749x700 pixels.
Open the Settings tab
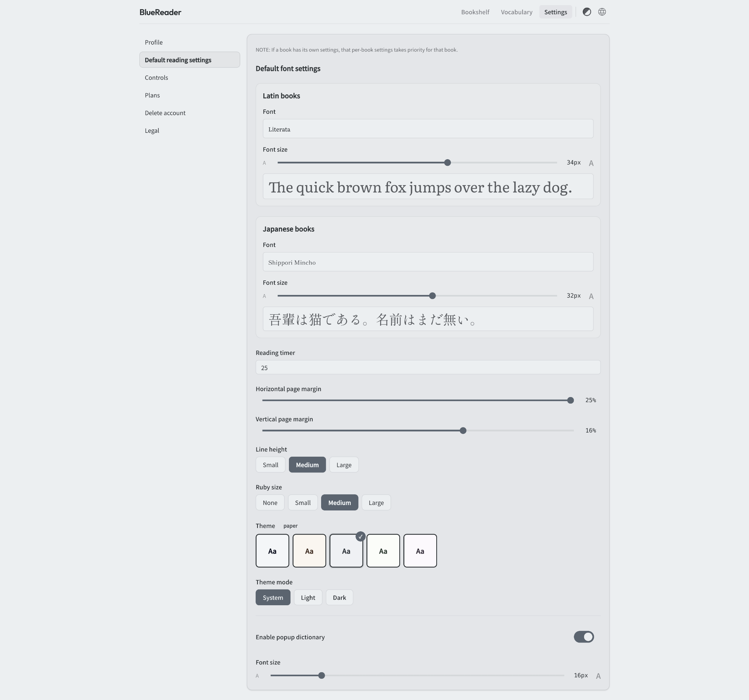pyautogui.click(x=555, y=12)
